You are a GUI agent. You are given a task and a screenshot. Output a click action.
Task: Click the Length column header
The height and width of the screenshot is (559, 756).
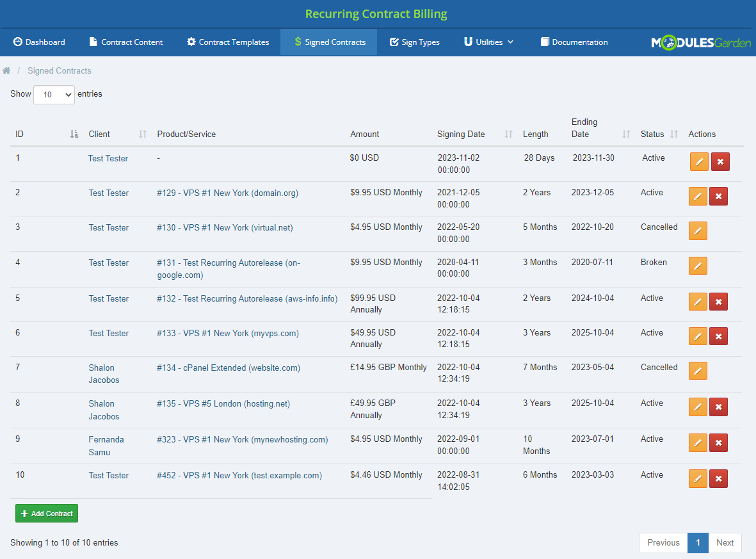pos(535,134)
